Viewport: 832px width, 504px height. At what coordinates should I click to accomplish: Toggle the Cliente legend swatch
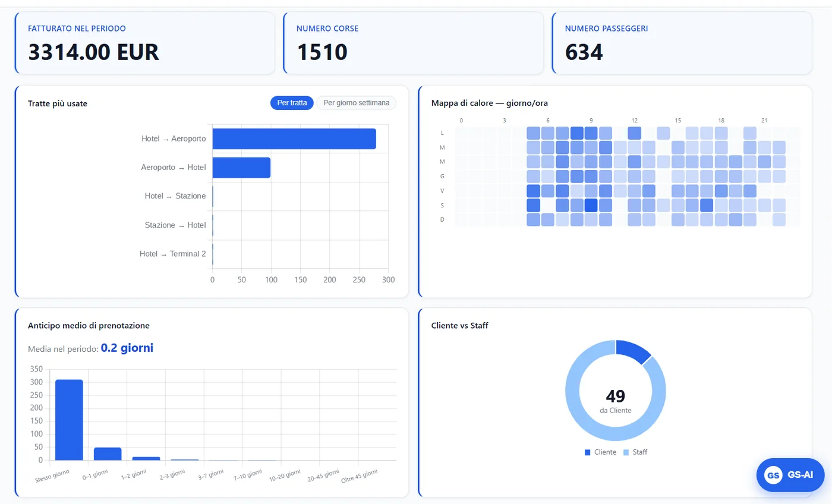(588, 452)
